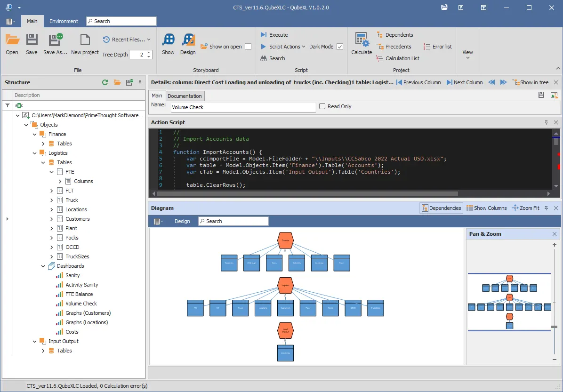Open the Recent Files dropdown
The height and width of the screenshot is (392, 563).
point(127,40)
